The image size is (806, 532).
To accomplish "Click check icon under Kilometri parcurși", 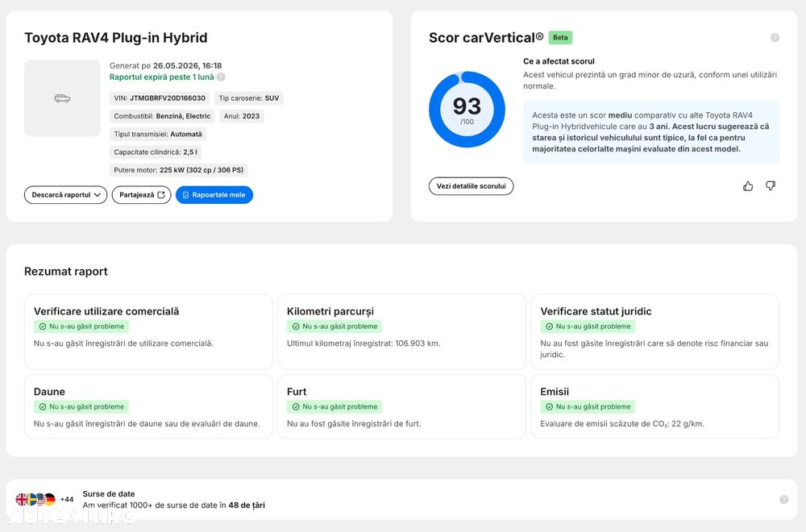I will click(x=296, y=326).
